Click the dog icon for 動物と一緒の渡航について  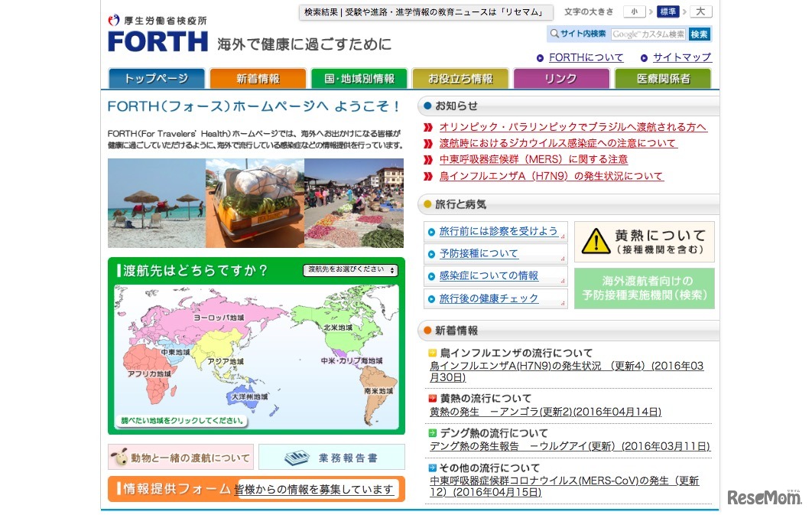pos(121,457)
